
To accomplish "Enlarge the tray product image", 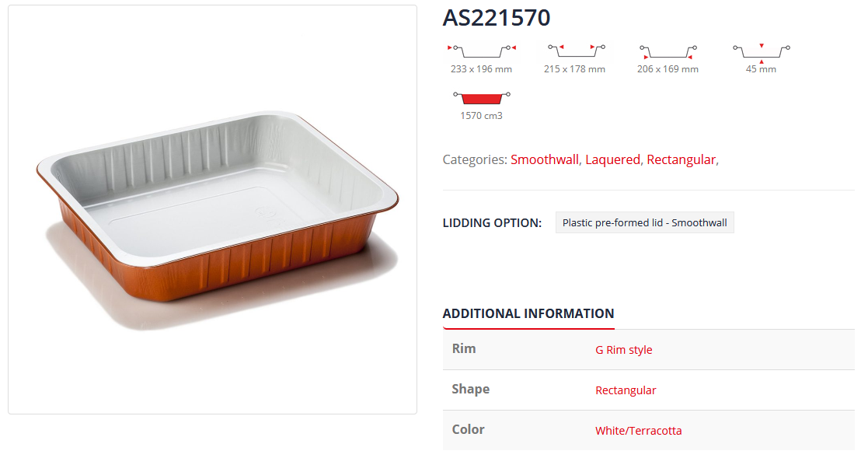I will [212, 209].
